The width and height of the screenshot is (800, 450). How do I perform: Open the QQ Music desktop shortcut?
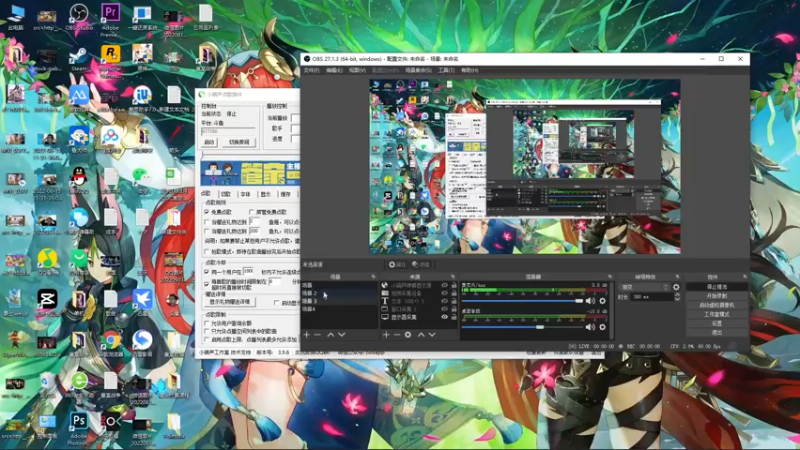point(47,259)
